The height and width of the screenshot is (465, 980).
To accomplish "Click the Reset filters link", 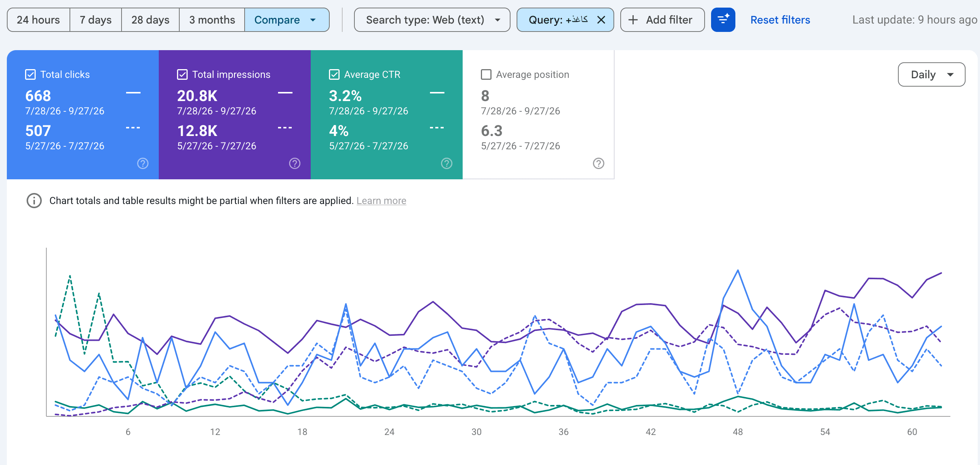I will pos(780,20).
